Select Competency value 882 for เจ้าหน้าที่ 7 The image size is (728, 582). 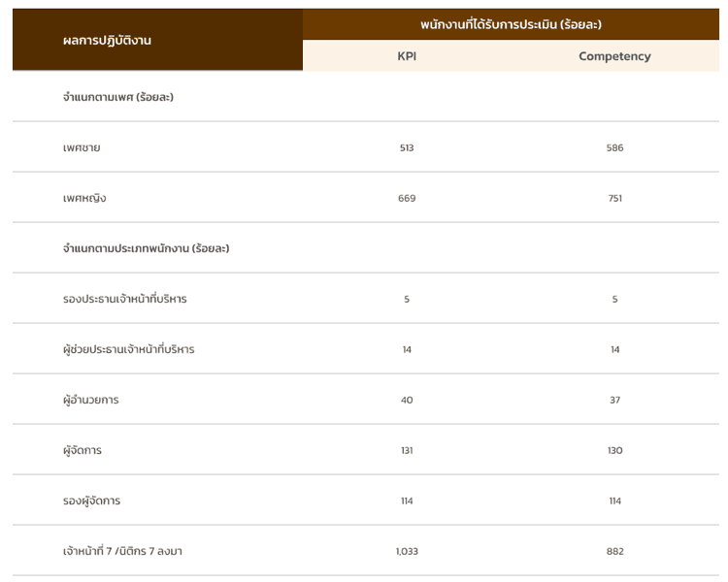(x=614, y=551)
